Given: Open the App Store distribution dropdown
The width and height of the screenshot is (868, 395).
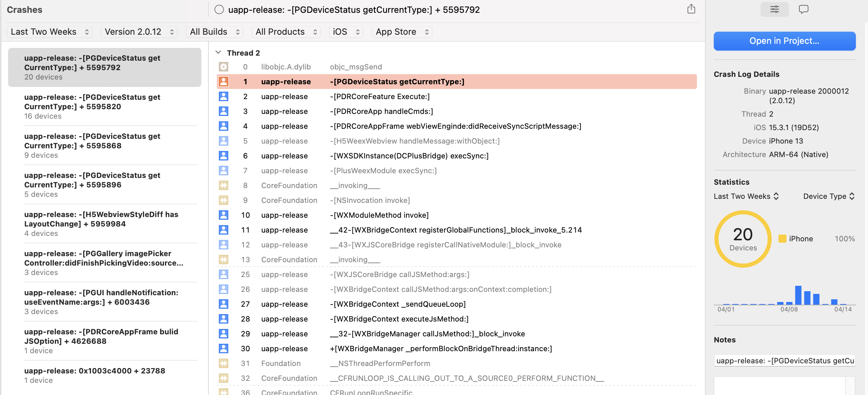Looking at the screenshot, I should pos(402,32).
